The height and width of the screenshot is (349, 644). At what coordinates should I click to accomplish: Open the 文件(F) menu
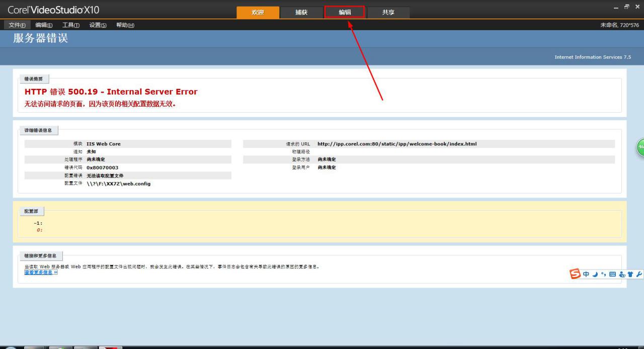17,25
